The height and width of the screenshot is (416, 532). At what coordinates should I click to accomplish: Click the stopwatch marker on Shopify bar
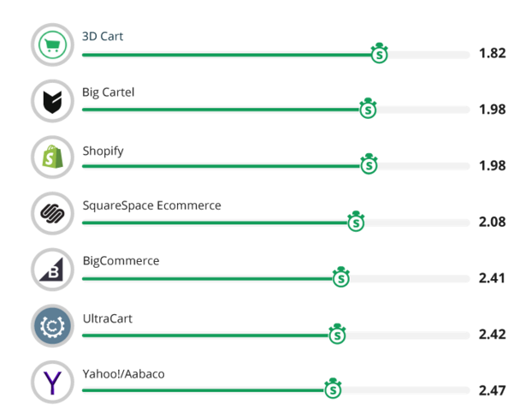pyautogui.click(x=369, y=163)
